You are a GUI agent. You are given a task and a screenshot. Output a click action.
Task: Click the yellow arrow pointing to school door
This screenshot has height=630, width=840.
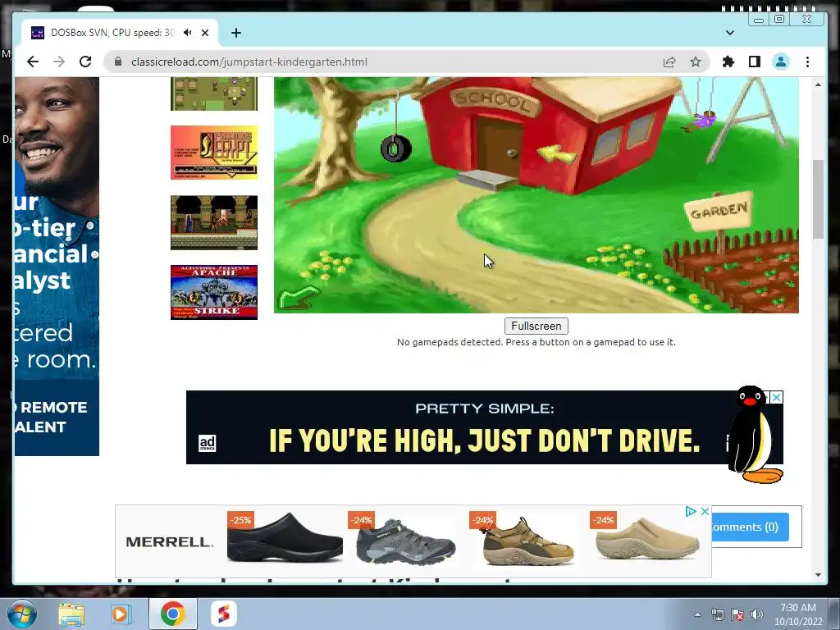pyautogui.click(x=557, y=154)
